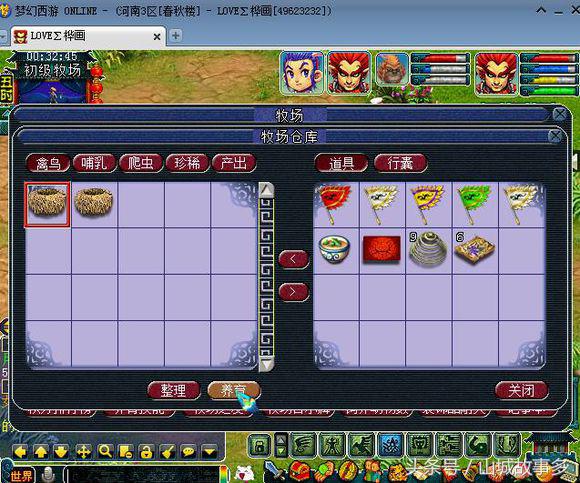Expand the yellow down-arrow chat menu
The image size is (580, 483).
[210, 451]
